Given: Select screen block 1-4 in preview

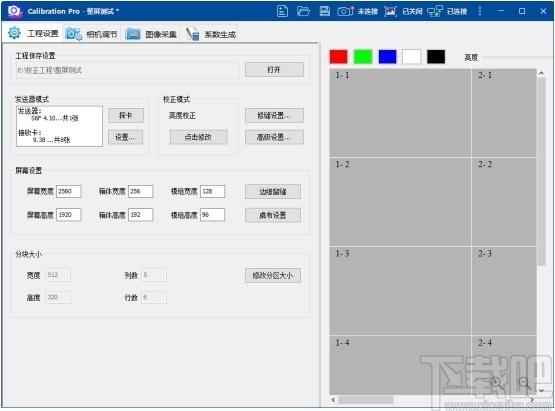Looking at the screenshot, I should 400,365.
